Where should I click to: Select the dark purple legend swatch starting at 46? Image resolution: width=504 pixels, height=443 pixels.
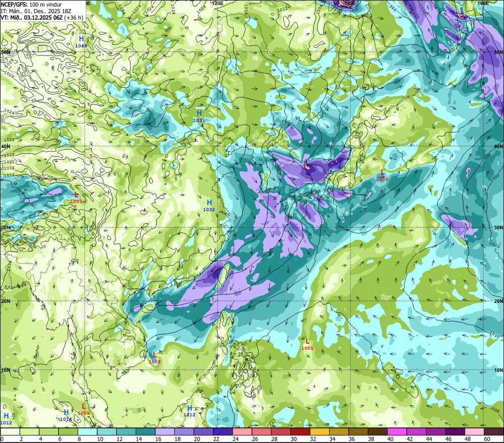click(x=455, y=431)
